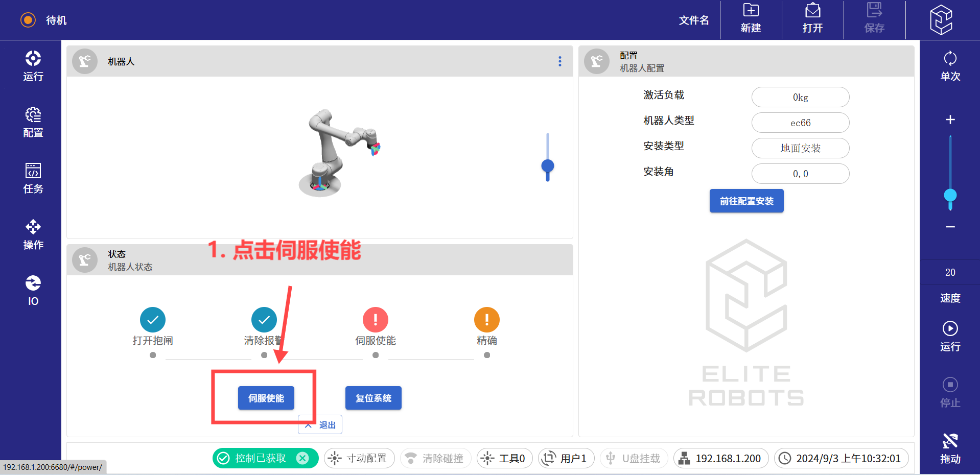980x475 pixels.
Task: Open the 配置 settings in left sidebar
Action: pos(33,122)
